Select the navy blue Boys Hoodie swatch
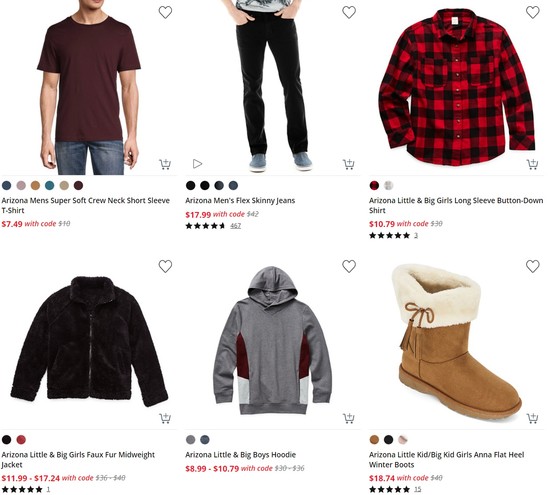Screen dimensions: 550x495 pos(205,439)
